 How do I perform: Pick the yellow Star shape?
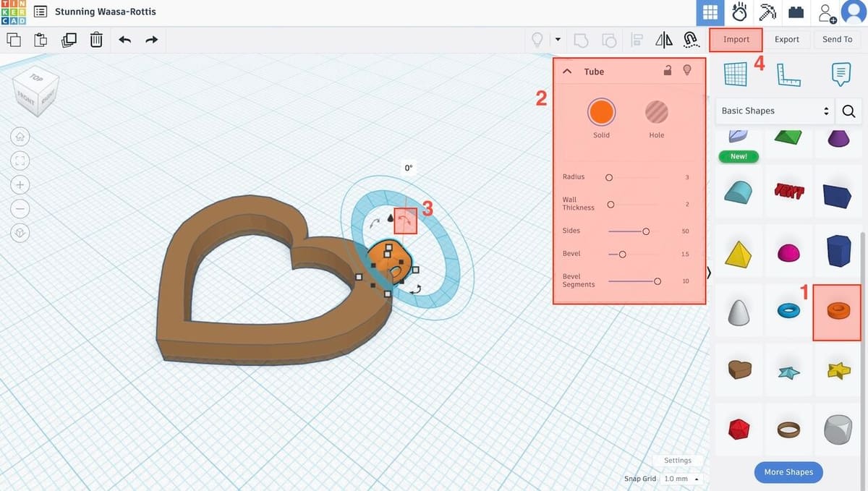[x=839, y=371]
